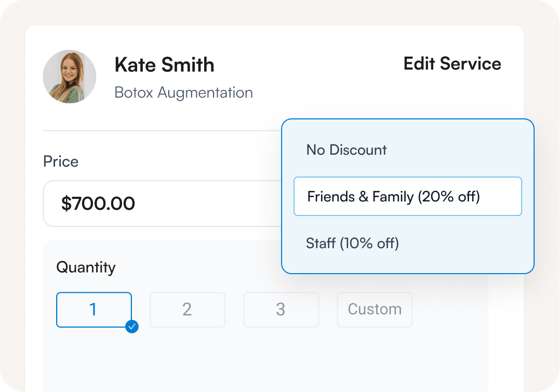The image size is (560, 392).
Task: Click the Kate Smith name
Action: pyautogui.click(x=164, y=64)
